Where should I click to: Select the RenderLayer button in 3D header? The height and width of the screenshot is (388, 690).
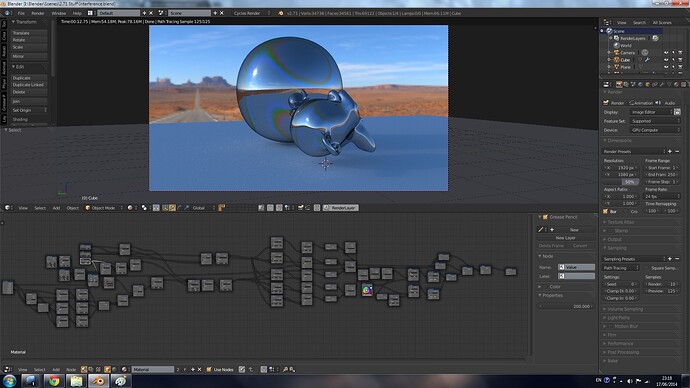tap(341, 208)
